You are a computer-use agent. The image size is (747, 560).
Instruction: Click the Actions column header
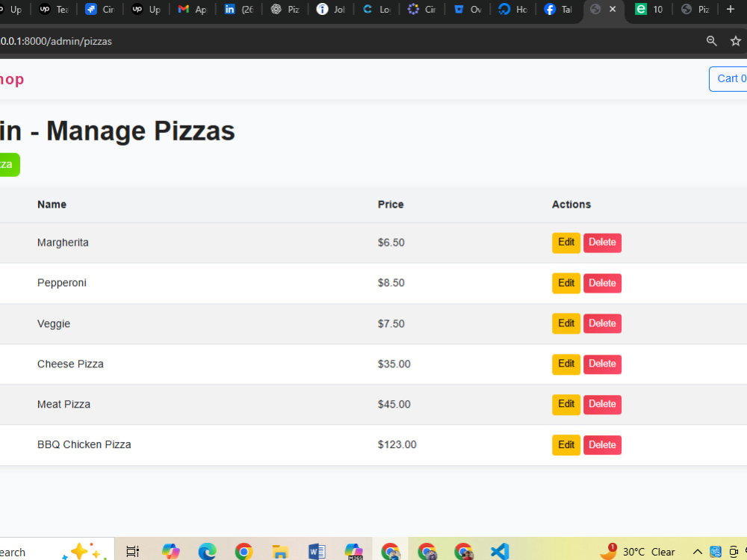pos(571,205)
